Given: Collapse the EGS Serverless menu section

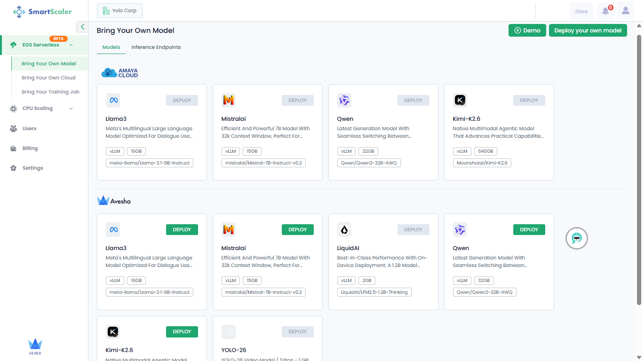Looking at the screenshot, I should click(71, 45).
